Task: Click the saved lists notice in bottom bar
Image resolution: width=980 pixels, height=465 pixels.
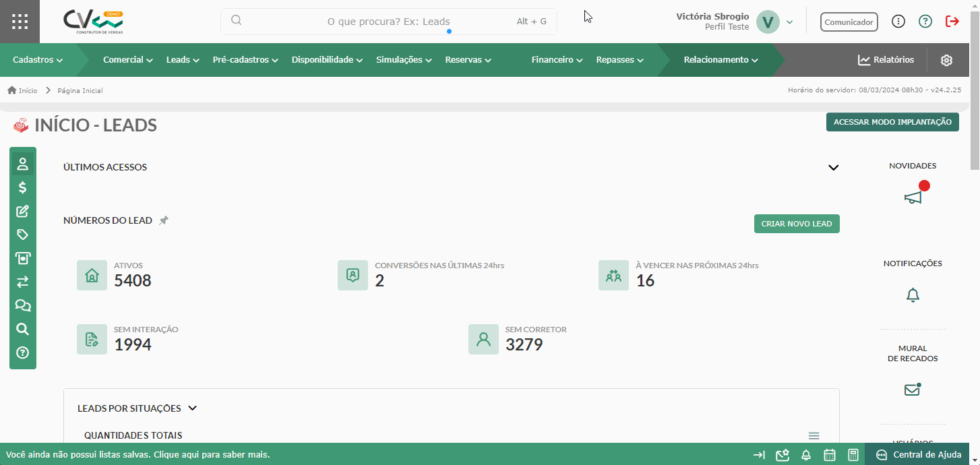Action: point(137,455)
